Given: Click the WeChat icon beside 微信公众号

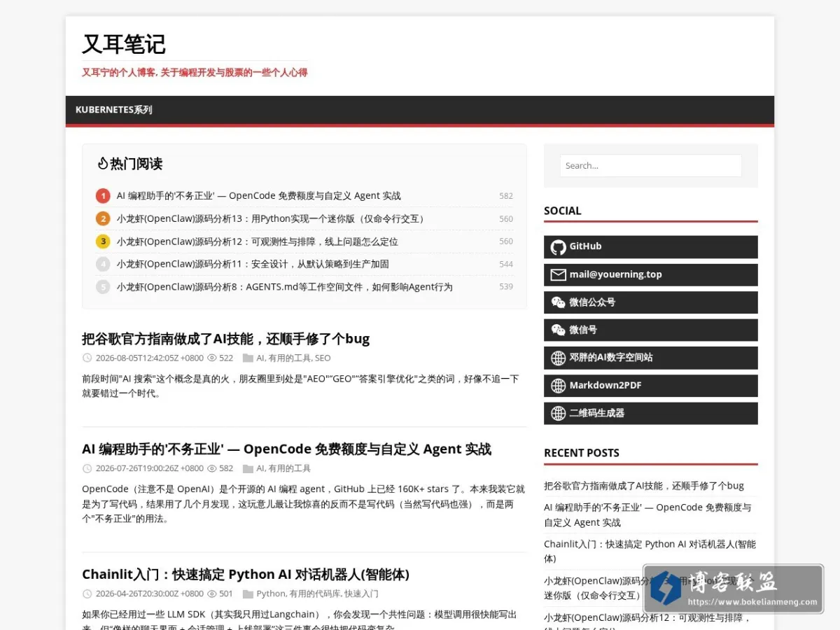Looking at the screenshot, I should pos(558,302).
